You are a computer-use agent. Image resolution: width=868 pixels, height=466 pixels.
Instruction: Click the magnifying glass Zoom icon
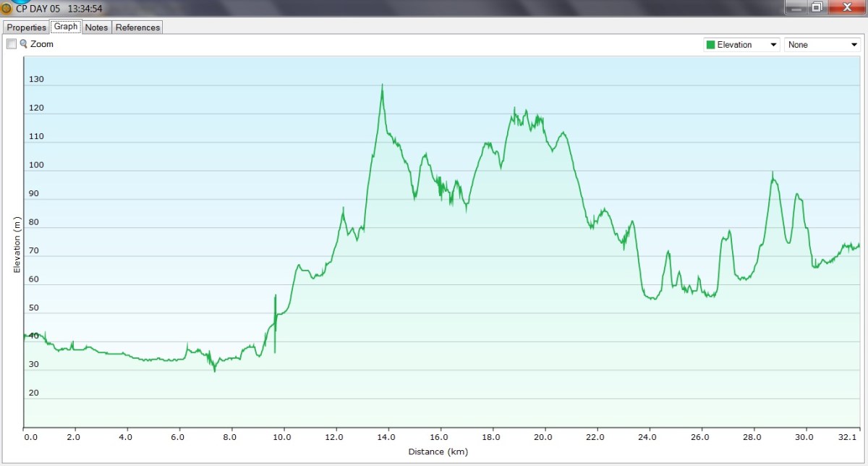coord(24,44)
